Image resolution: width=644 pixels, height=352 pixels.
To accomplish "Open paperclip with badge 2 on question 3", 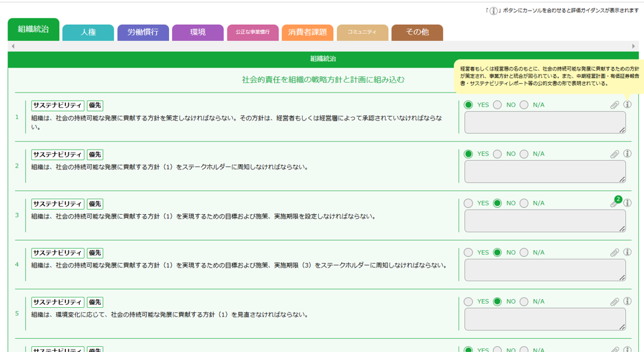I will pyautogui.click(x=615, y=202).
